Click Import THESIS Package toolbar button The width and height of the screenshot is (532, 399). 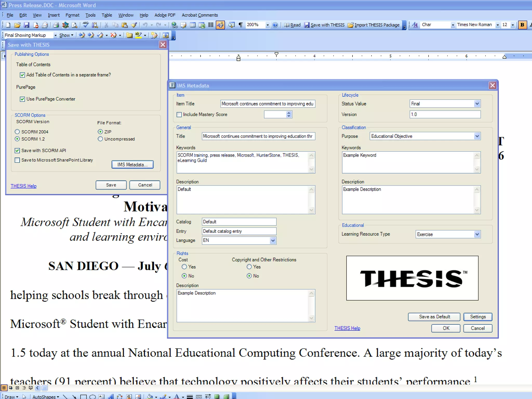[374, 25]
